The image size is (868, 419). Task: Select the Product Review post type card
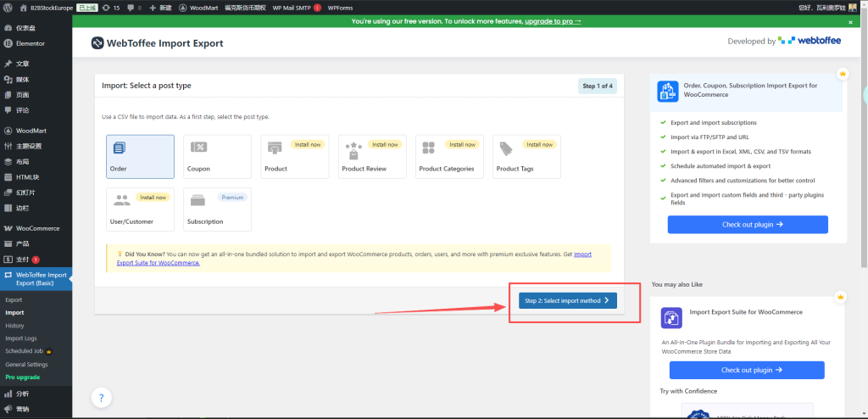(372, 157)
